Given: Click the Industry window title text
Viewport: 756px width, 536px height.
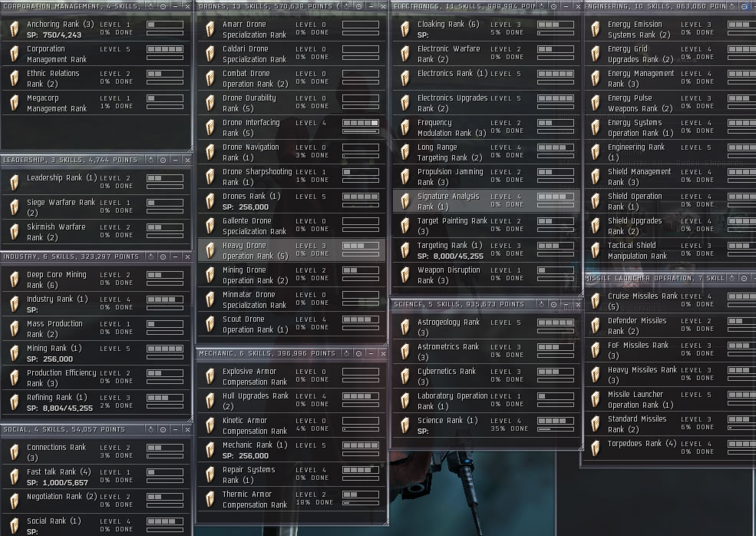Looking at the screenshot, I should click(71, 256).
